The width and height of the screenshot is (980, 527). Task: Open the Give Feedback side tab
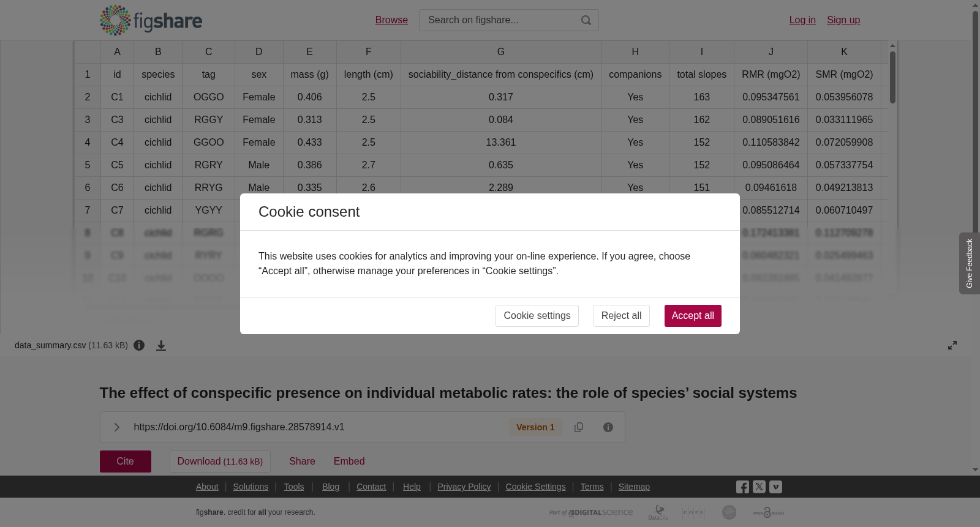click(969, 263)
